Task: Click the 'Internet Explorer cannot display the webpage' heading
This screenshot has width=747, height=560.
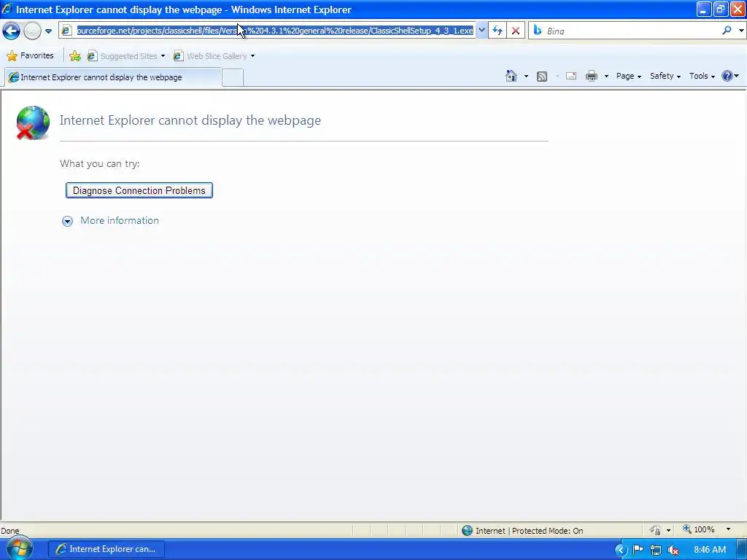Action: click(x=190, y=120)
